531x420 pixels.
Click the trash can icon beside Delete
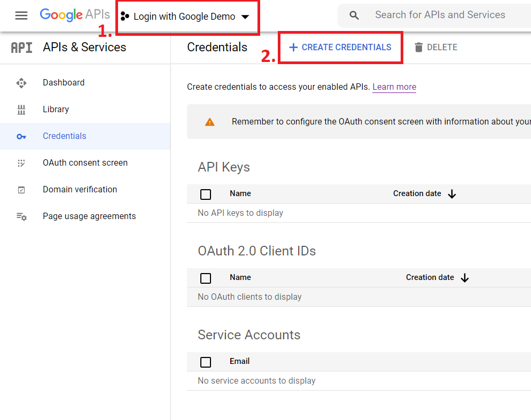click(x=419, y=48)
